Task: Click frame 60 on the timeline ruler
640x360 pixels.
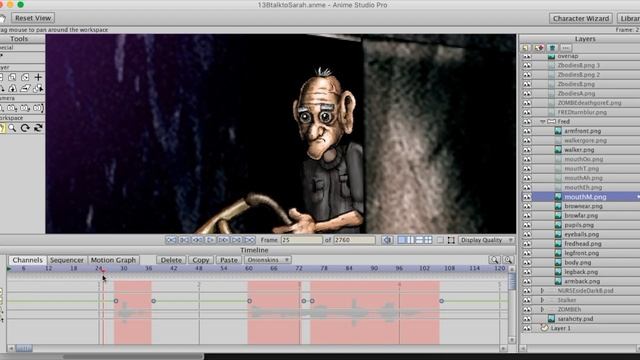Action: (x=249, y=269)
